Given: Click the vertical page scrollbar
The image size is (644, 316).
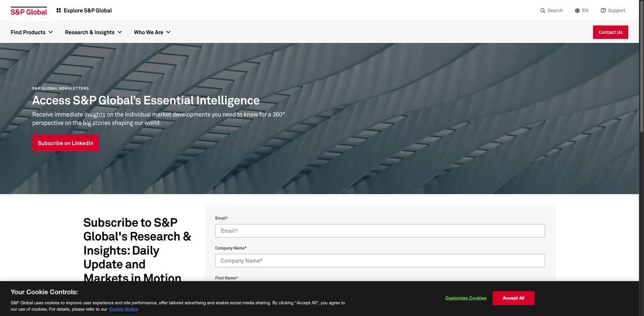Looking at the screenshot, I should click(x=641, y=81).
